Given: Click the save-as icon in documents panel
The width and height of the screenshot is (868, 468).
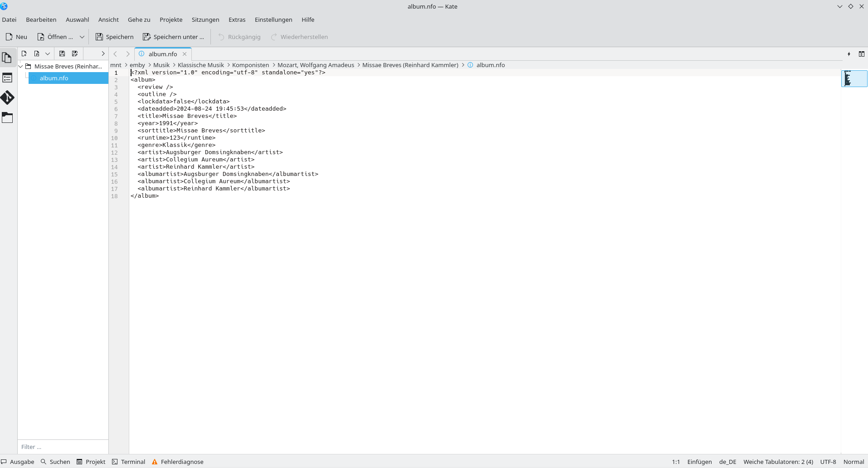Looking at the screenshot, I should click(75, 54).
